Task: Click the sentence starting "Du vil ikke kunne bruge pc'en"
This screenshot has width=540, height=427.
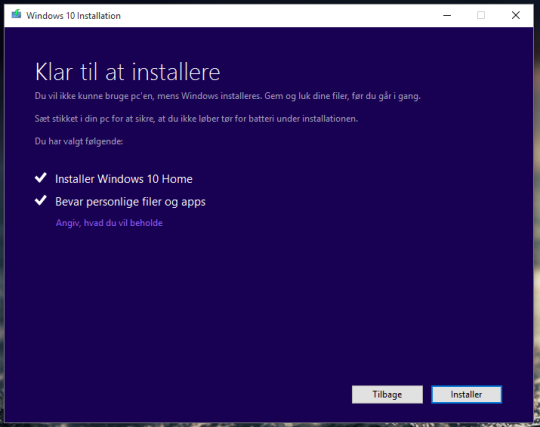Action: tap(148, 96)
